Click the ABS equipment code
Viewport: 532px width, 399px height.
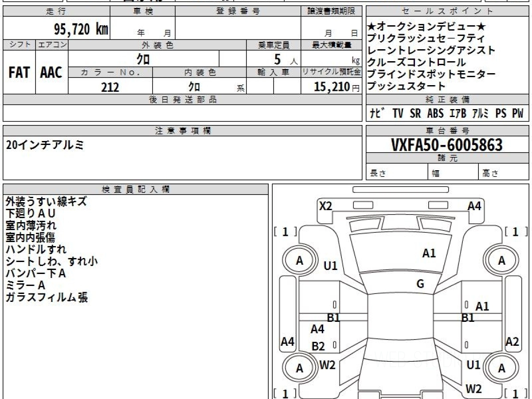point(435,113)
